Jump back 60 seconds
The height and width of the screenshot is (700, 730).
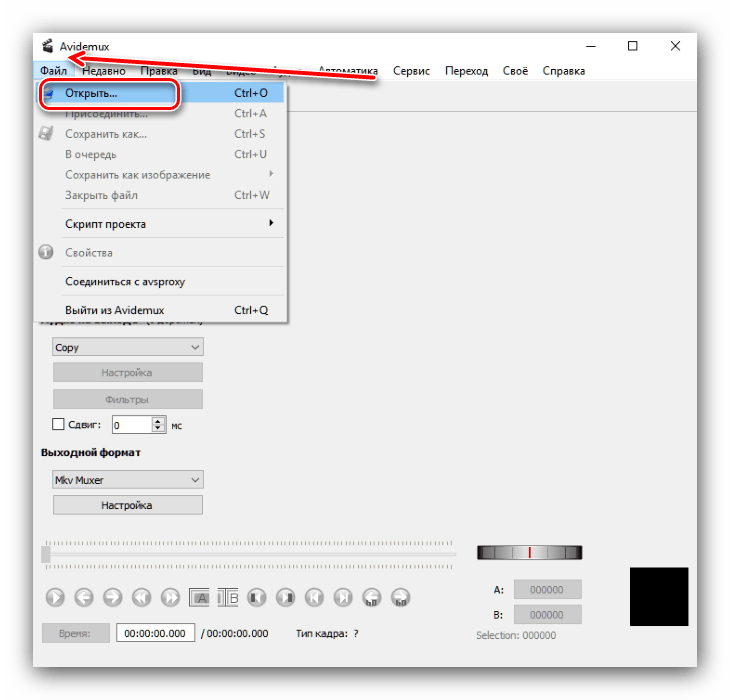click(x=372, y=597)
